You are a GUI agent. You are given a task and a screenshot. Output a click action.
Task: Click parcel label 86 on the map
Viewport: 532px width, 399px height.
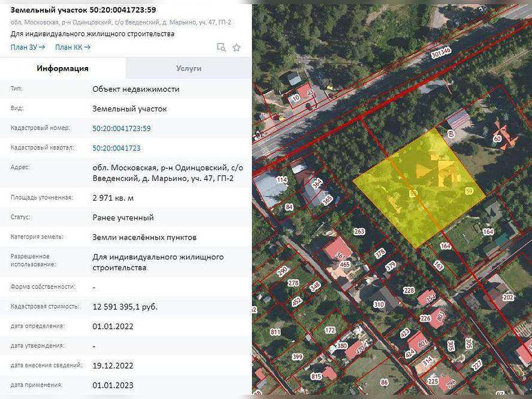pyautogui.click(x=384, y=382)
